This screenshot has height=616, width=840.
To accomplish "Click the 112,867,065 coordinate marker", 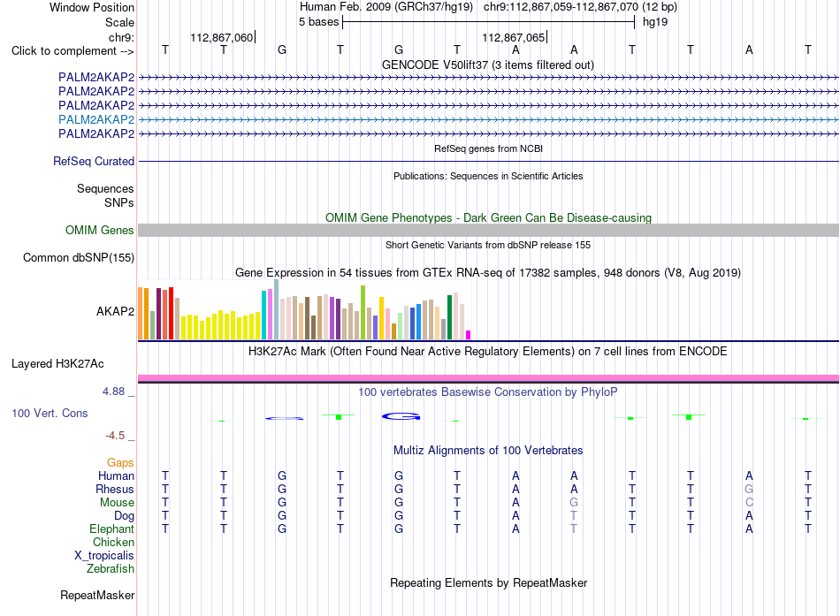I will click(513, 37).
